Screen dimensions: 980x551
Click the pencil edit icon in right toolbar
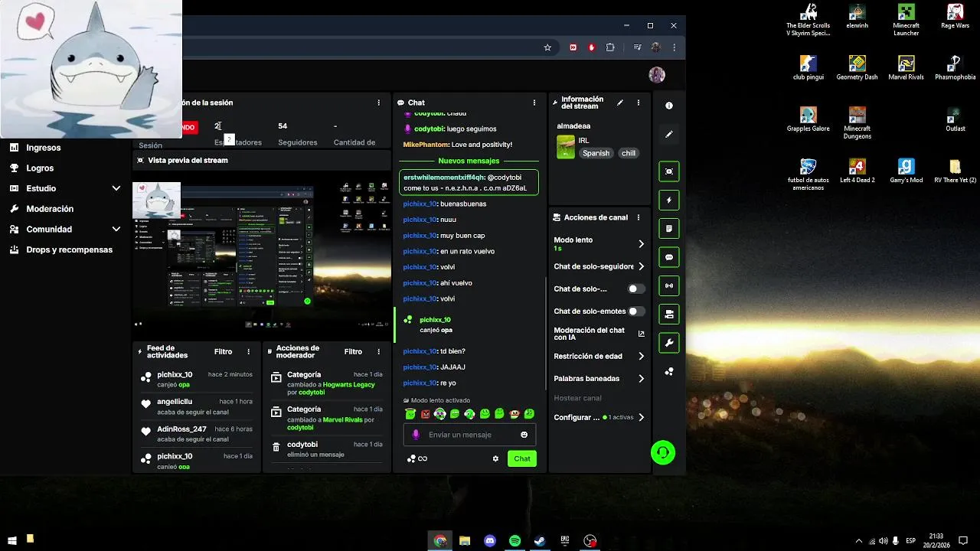coord(669,134)
